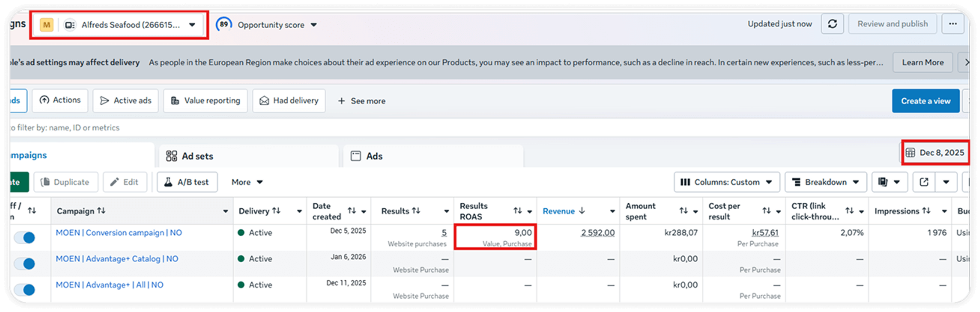Open MOEN | Advantage+ Catalog | NO link
The image size is (980, 312).
coord(117,258)
